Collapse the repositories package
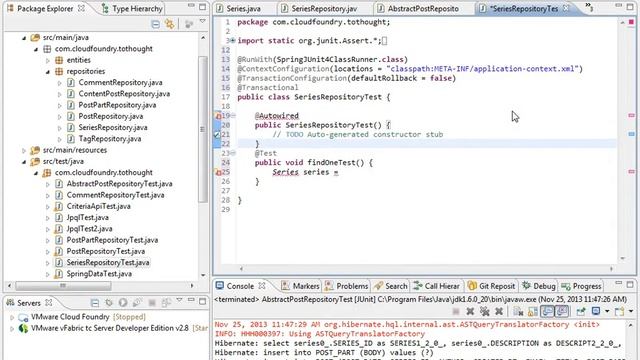Screen dimensions: 640x360 (x=48, y=71)
